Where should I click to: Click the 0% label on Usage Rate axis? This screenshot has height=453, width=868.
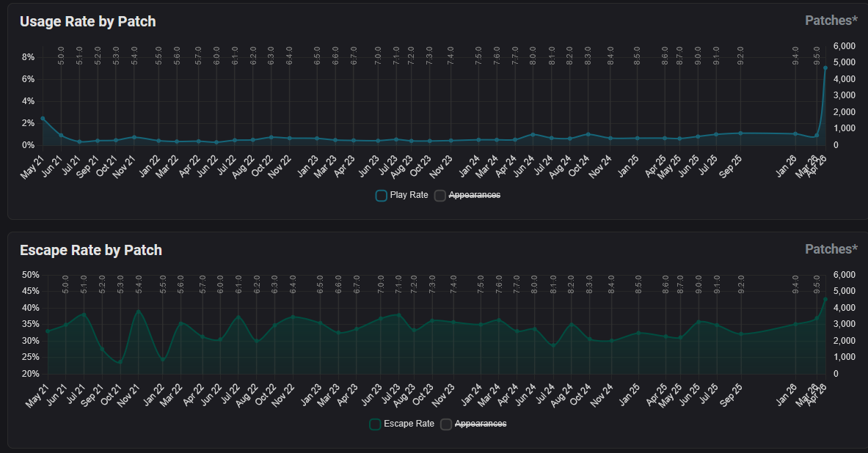coord(28,145)
